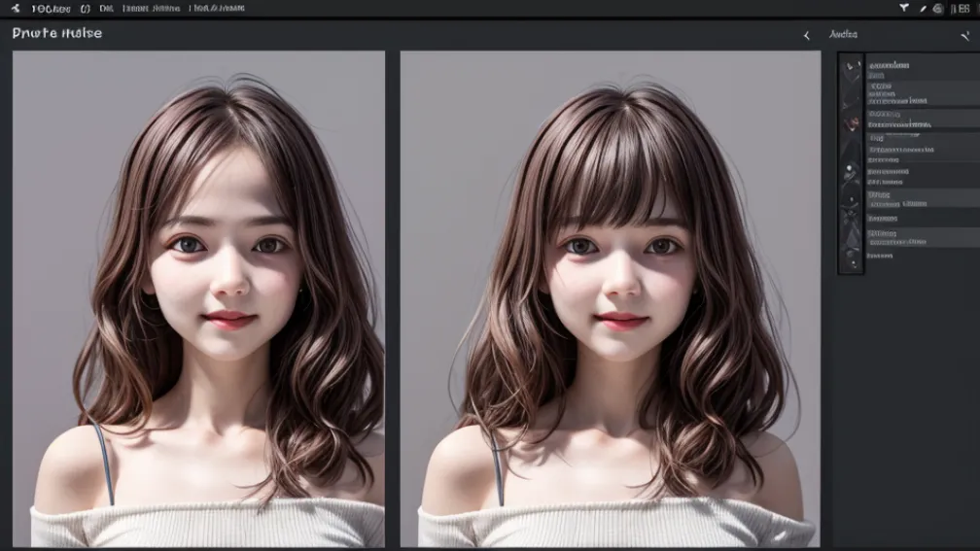
Task: Open the last menu item in top bar
Action: (217, 9)
